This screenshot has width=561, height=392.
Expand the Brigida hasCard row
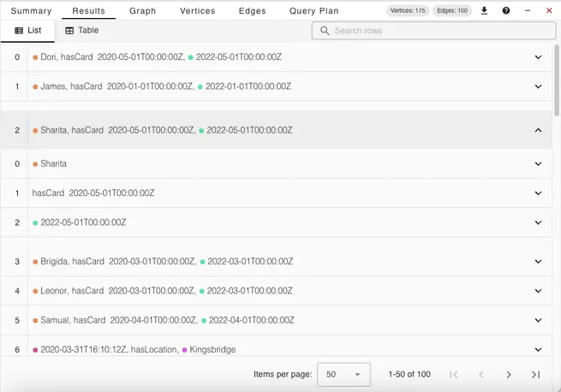[x=538, y=261]
